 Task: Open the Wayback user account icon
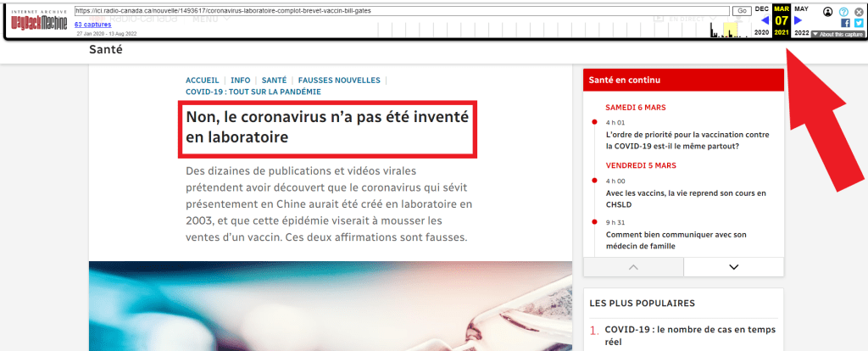(828, 12)
